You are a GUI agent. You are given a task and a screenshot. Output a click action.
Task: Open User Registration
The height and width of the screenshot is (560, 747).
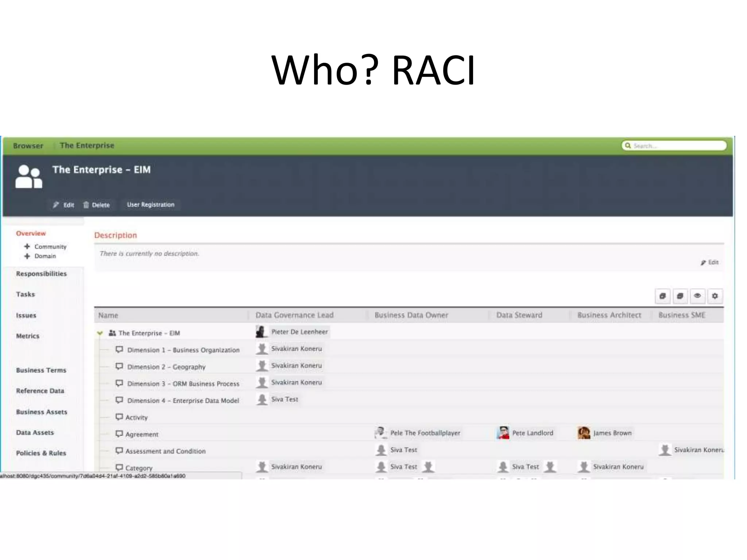[151, 205]
